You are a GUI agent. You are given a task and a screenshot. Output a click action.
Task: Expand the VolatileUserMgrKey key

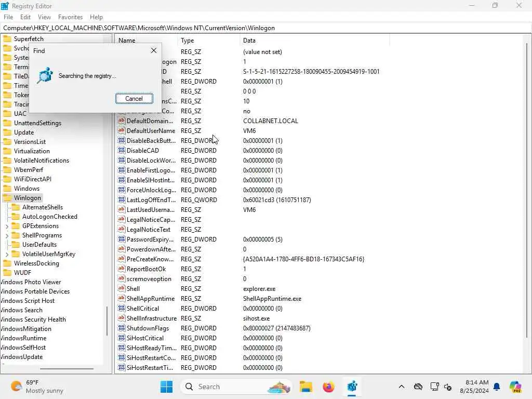point(7,254)
